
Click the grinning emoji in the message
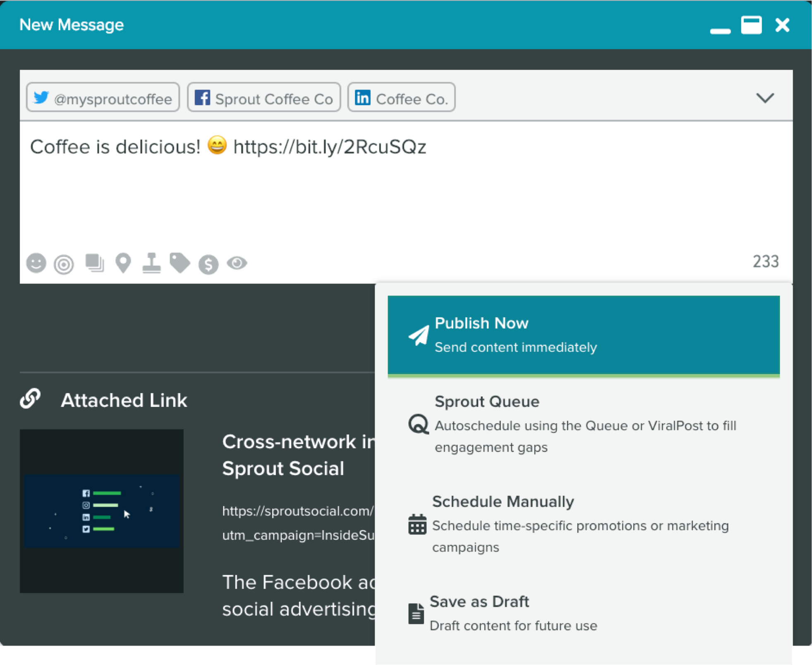(217, 145)
